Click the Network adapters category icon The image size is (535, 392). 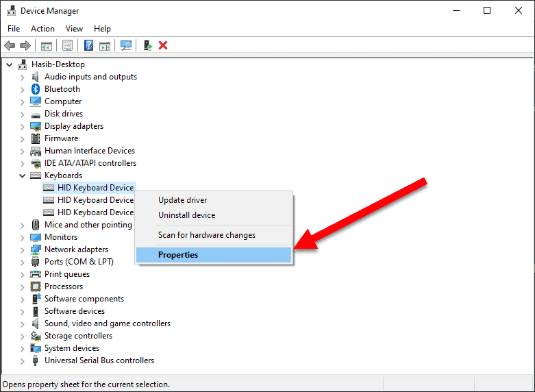pos(36,249)
